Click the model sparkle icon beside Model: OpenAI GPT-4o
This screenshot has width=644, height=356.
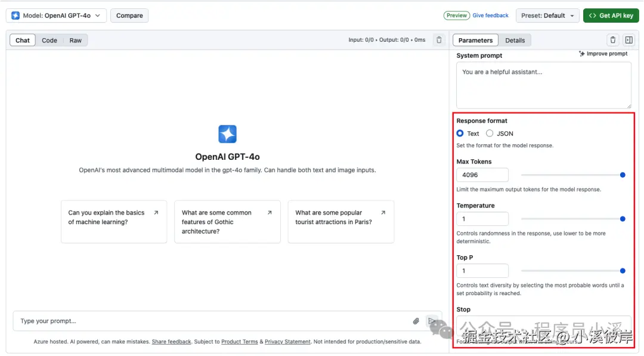(x=16, y=16)
